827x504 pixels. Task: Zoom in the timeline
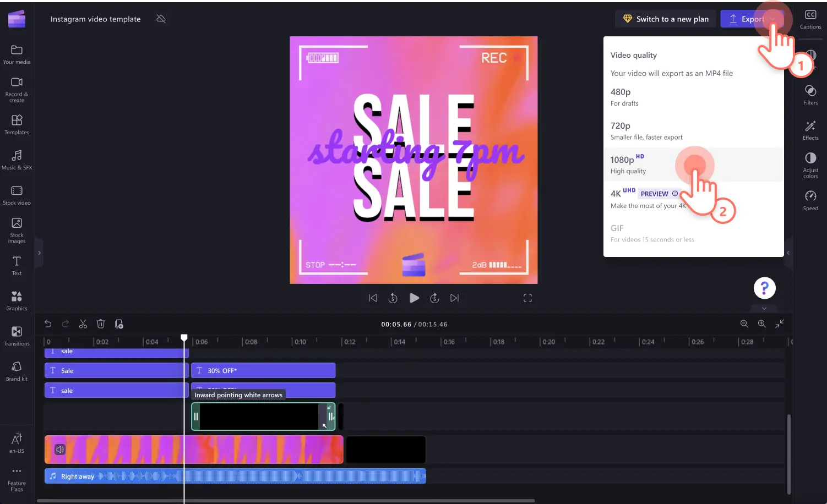pyautogui.click(x=762, y=324)
